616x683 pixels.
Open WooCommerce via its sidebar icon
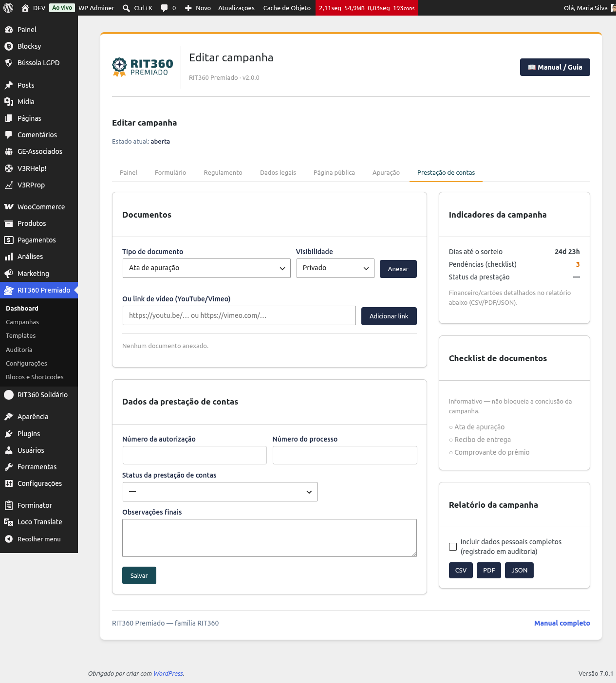point(9,207)
